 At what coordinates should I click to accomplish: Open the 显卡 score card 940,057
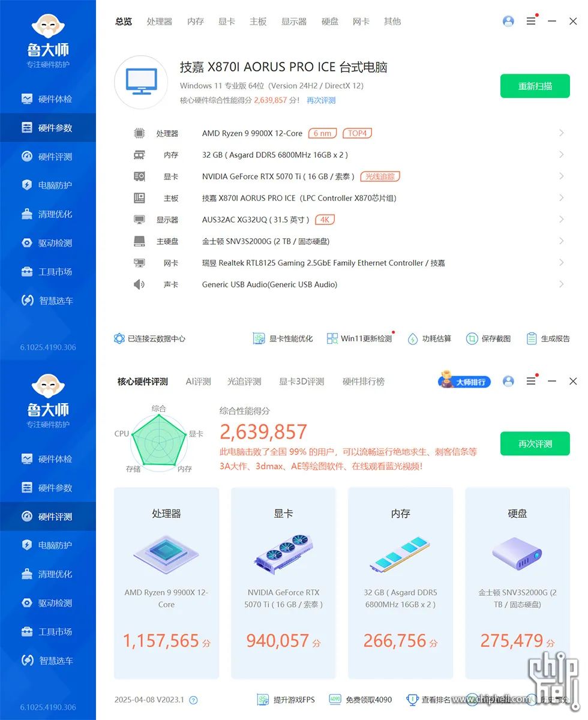pos(283,583)
